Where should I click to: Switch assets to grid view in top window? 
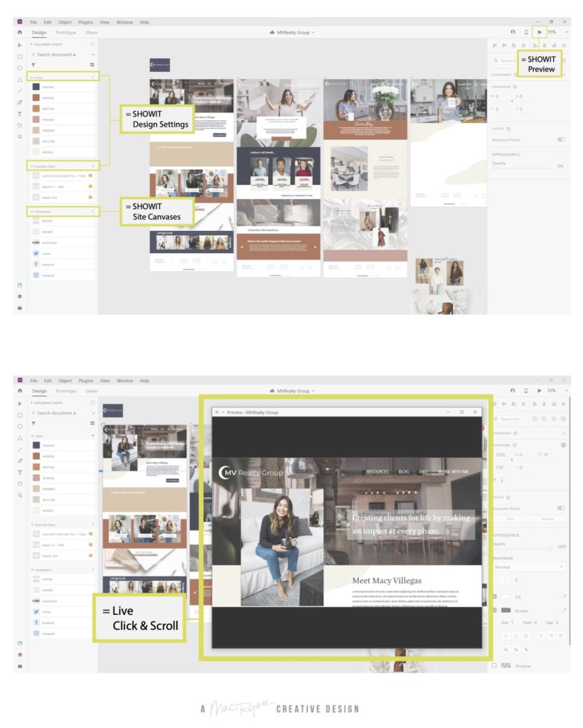click(92, 65)
